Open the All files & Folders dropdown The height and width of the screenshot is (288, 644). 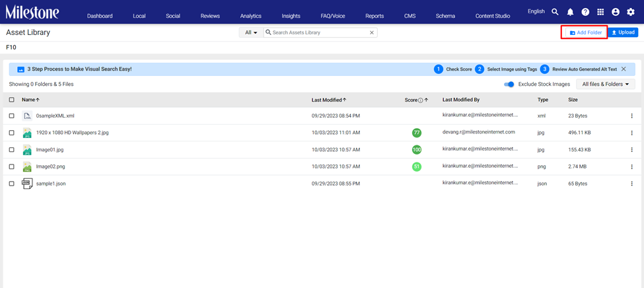tap(606, 85)
